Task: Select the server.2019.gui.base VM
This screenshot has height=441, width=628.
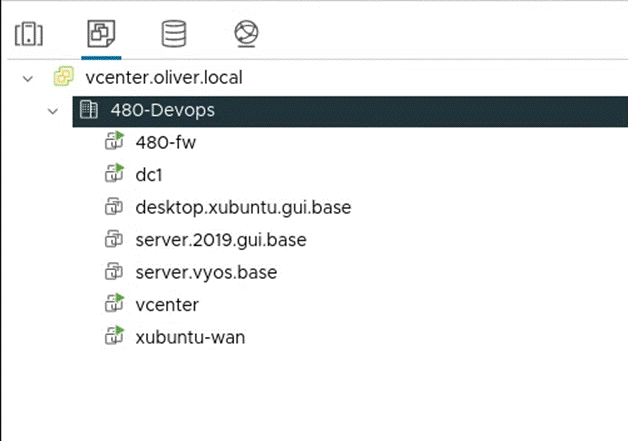Action: [221, 240]
